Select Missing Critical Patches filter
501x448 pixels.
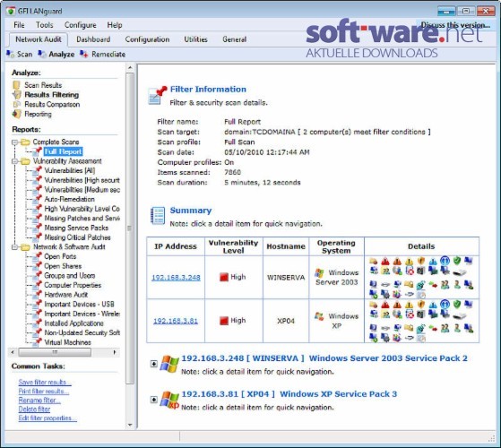click(x=77, y=237)
